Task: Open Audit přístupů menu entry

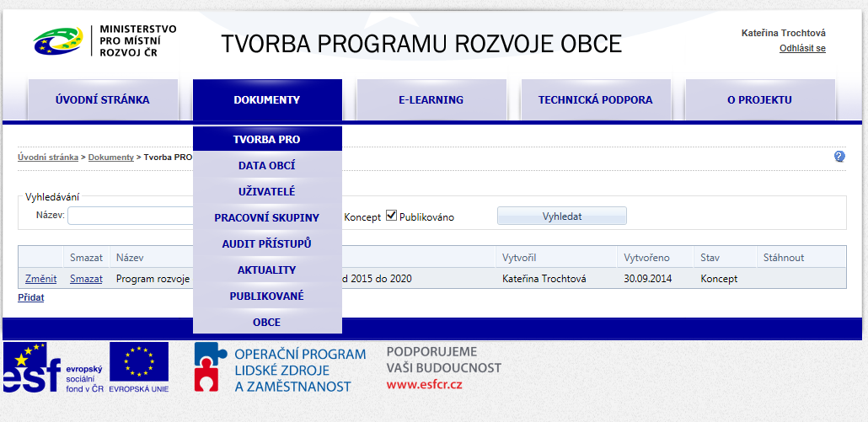Action: click(267, 243)
